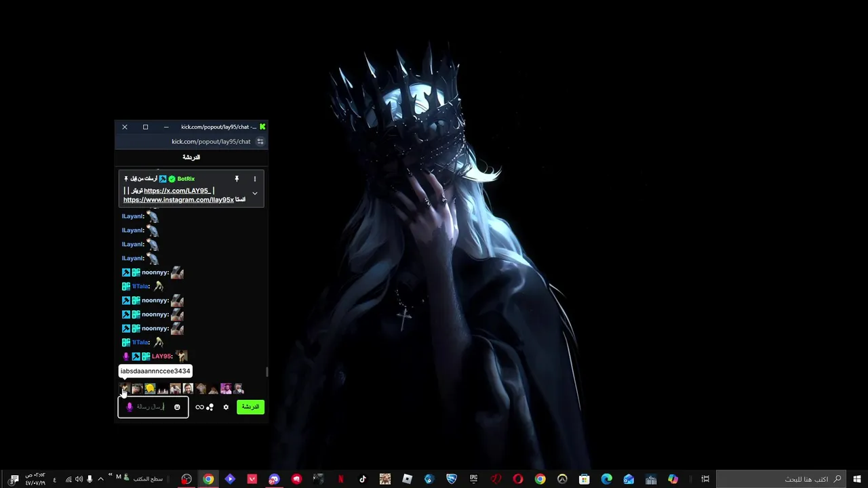Click the BotRix username in pinned message

coord(186,179)
